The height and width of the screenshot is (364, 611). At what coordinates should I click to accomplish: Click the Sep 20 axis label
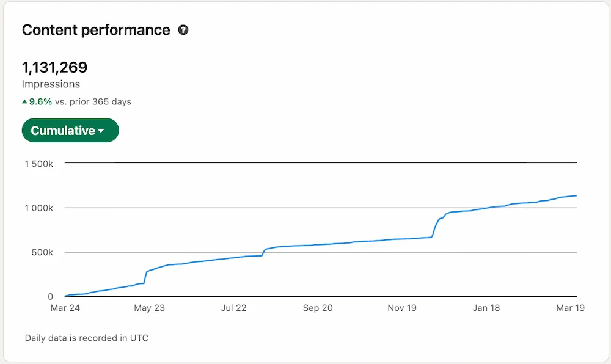318,308
